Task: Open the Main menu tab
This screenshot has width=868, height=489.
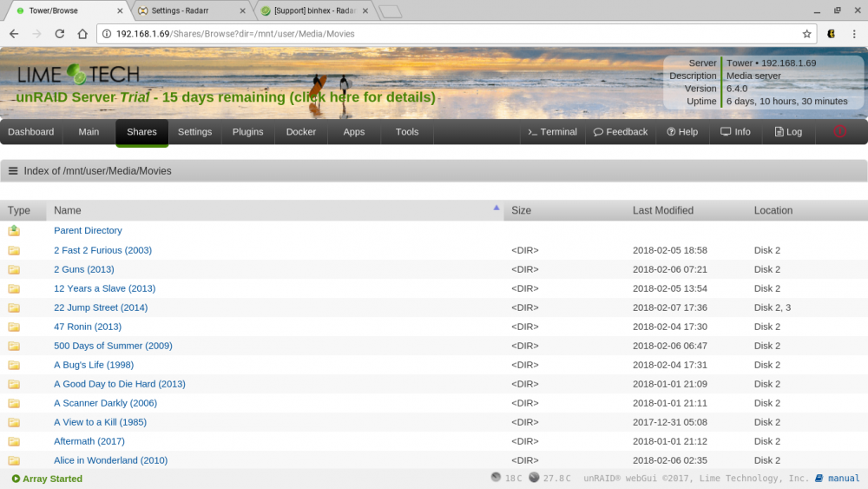Action: [89, 132]
